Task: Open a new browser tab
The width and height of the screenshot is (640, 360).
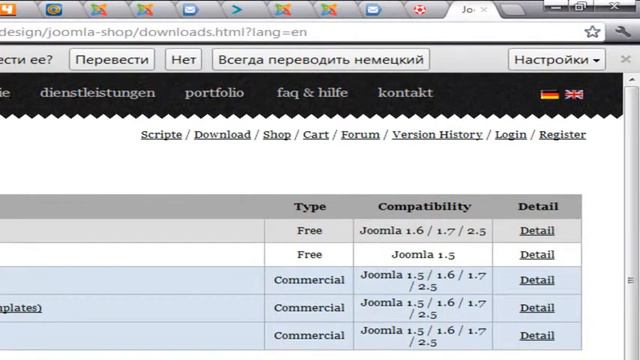Action: pos(513,10)
